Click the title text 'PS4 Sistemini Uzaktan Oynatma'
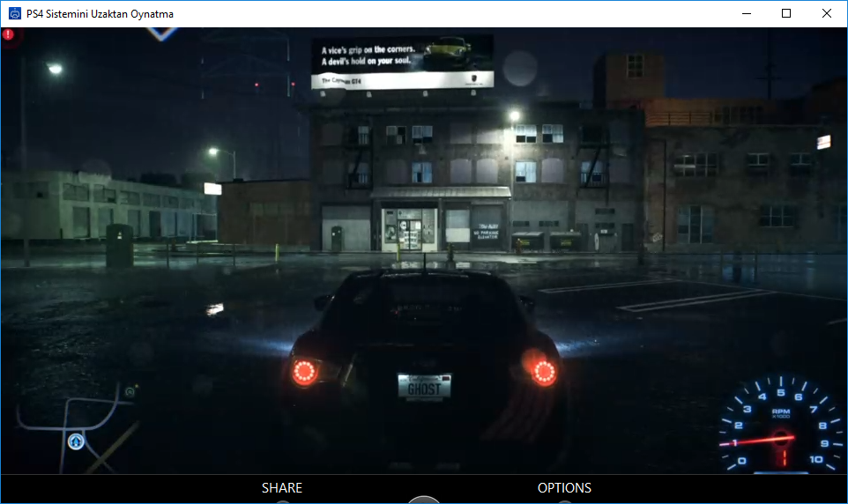The width and height of the screenshot is (848, 504). click(x=100, y=14)
